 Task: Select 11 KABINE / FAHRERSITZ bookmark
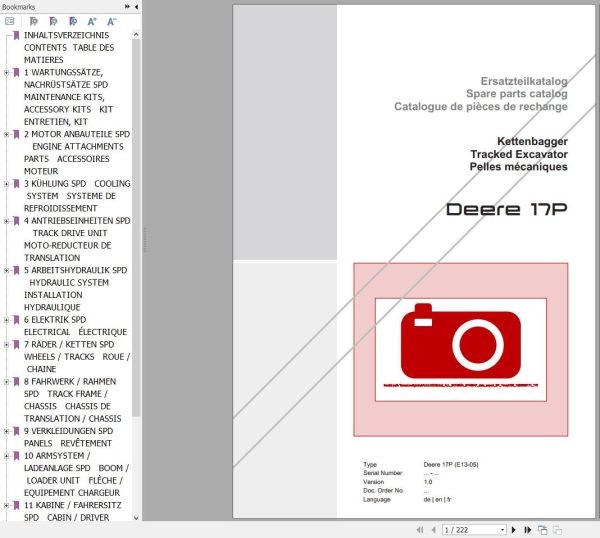(73, 511)
